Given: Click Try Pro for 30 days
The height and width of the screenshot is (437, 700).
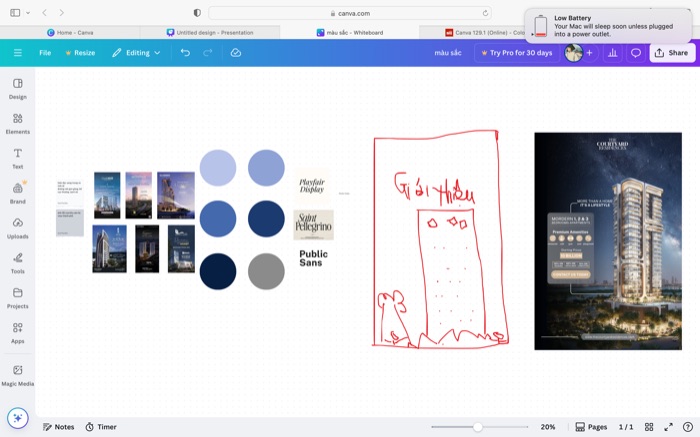Looking at the screenshot, I should click(517, 53).
